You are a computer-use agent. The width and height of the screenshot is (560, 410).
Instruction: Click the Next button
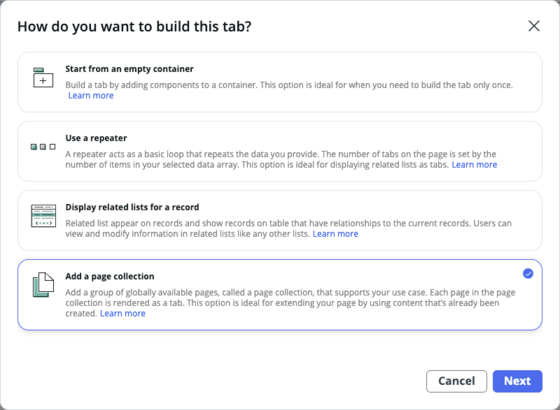click(x=517, y=381)
